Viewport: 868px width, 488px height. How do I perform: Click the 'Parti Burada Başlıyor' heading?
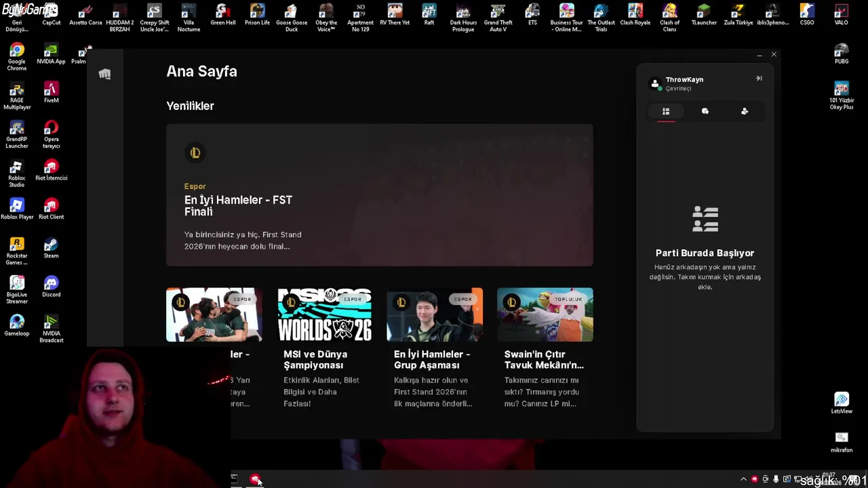[x=705, y=253]
